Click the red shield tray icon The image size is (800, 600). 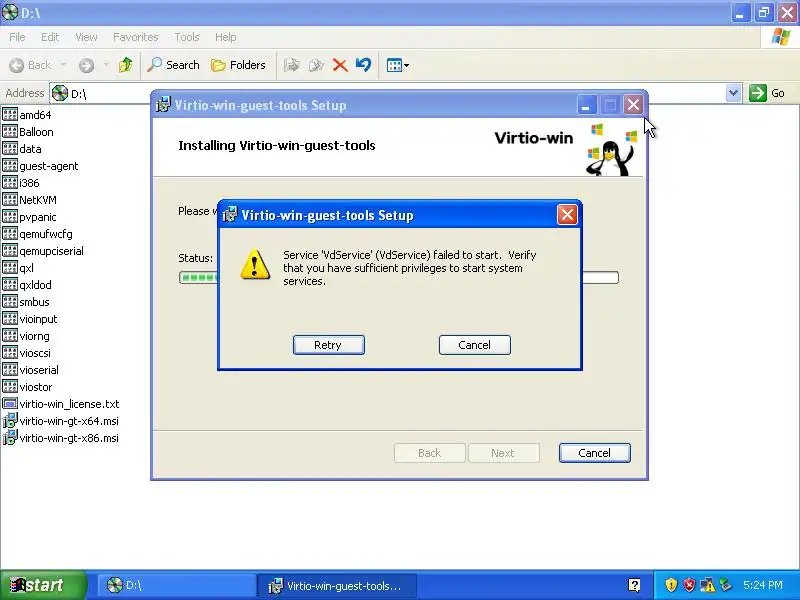689,585
